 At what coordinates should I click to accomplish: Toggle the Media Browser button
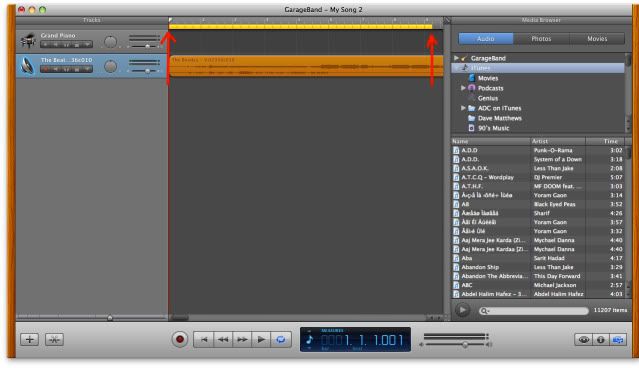click(618, 339)
